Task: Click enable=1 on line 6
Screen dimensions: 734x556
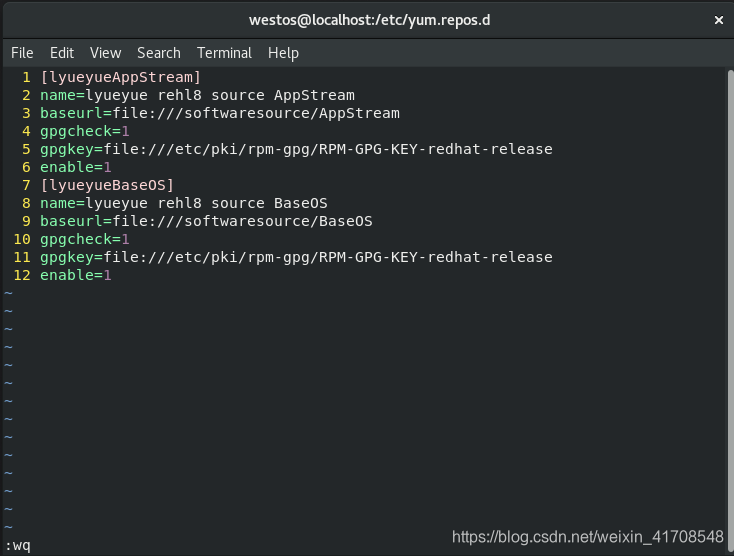Action: pyautogui.click(x=76, y=167)
